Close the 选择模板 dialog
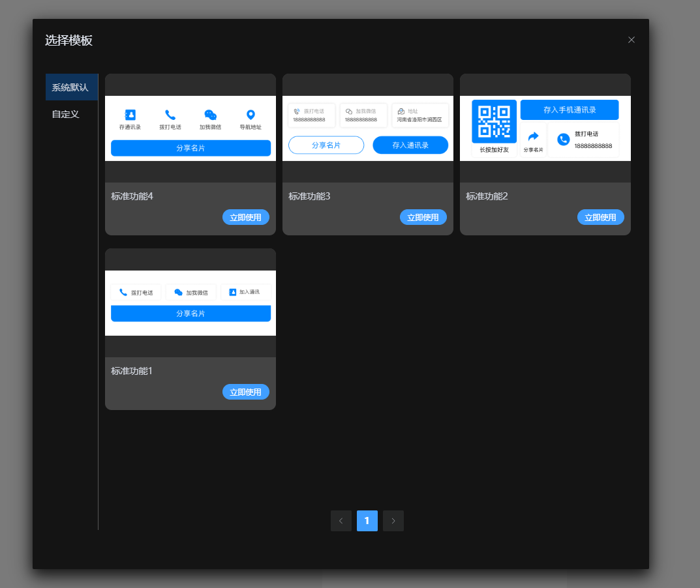The height and width of the screenshot is (588, 700). [631, 40]
